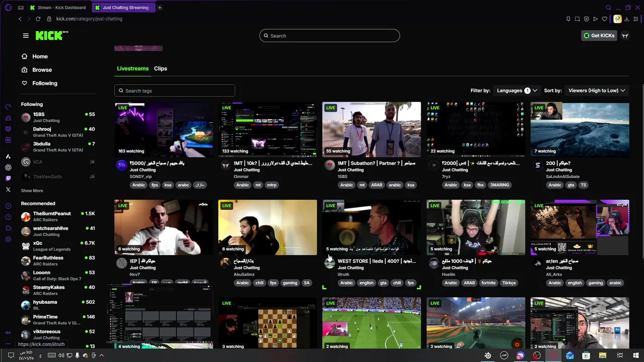Open Microsoft Store icon in taskbar

(x=586, y=355)
